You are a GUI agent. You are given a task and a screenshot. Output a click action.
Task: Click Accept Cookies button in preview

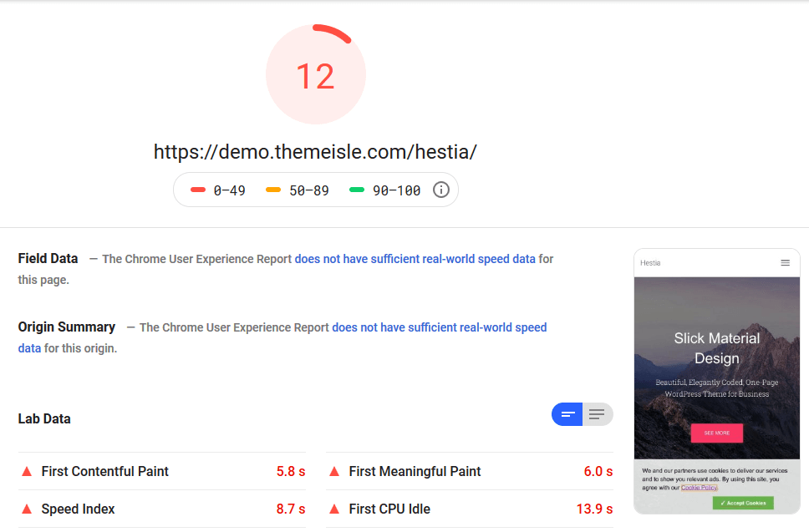point(743,503)
